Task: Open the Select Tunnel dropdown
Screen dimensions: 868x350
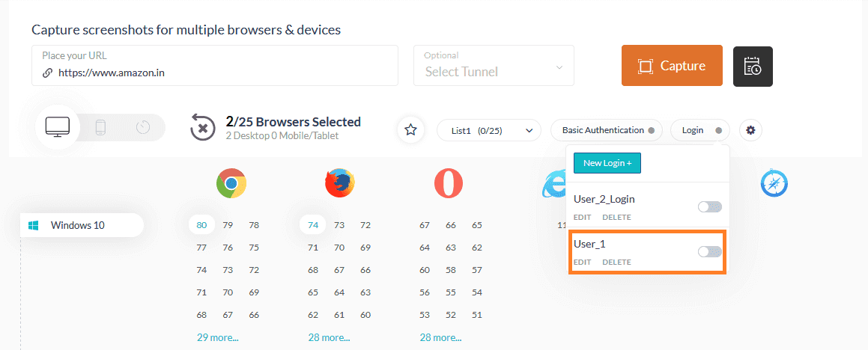Action: pyautogui.click(x=494, y=66)
